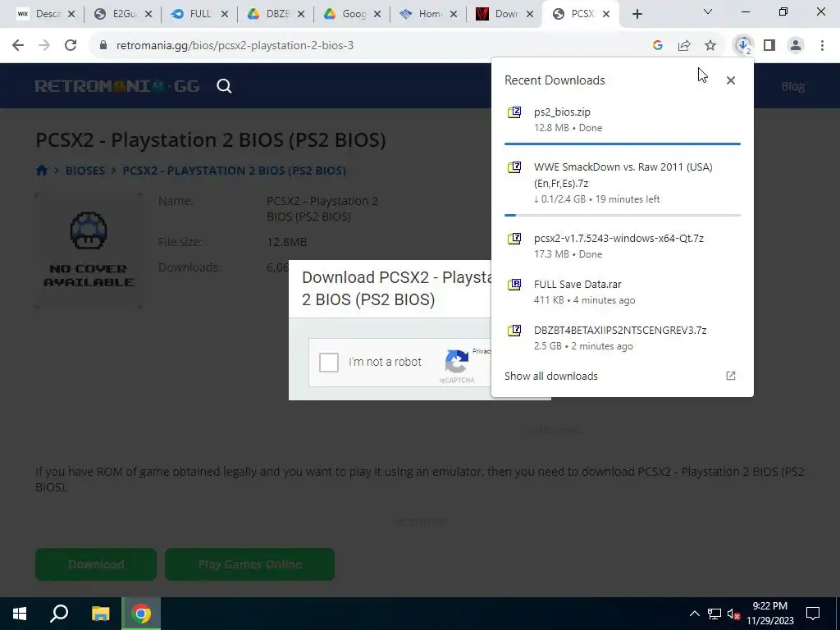Open the notification center icon
Viewport: 840px width, 630px height.
[x=813, y=614]
